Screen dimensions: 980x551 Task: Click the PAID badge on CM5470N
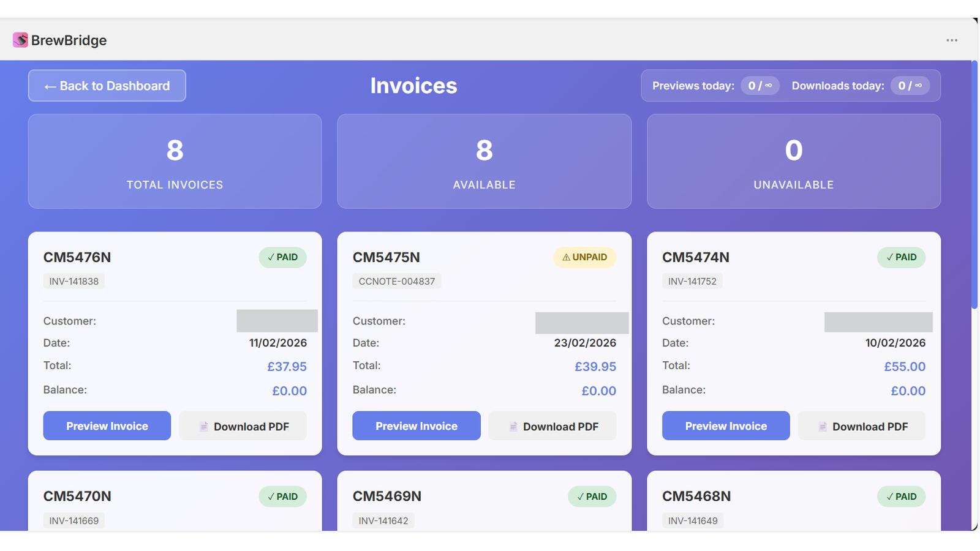[282, 497]
